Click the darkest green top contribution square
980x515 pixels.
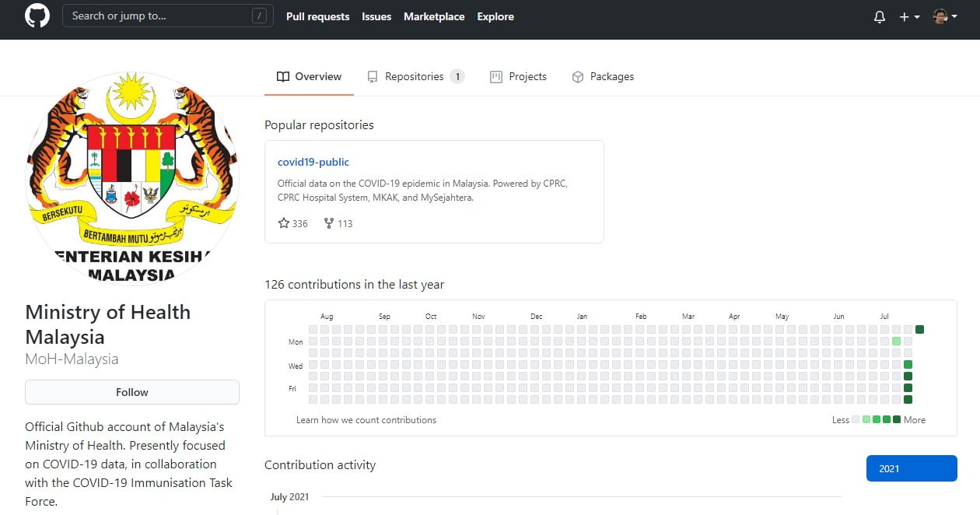pos(920,329)
